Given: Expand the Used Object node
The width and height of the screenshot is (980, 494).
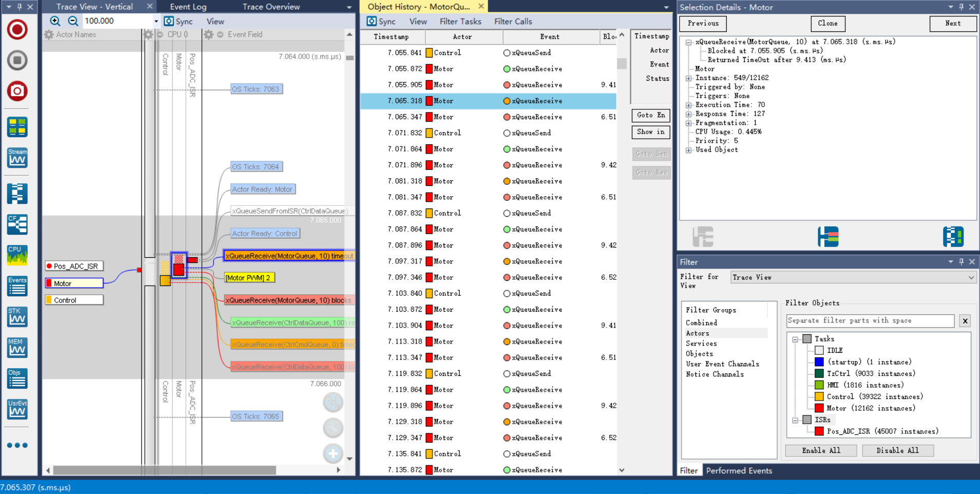Looking at the screenshot, I should tap(689, 150).
